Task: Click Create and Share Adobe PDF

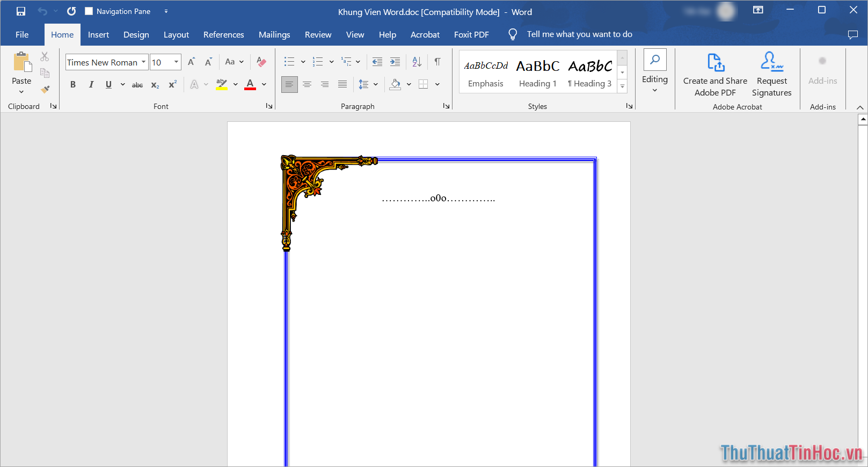Action: [715, 74]
